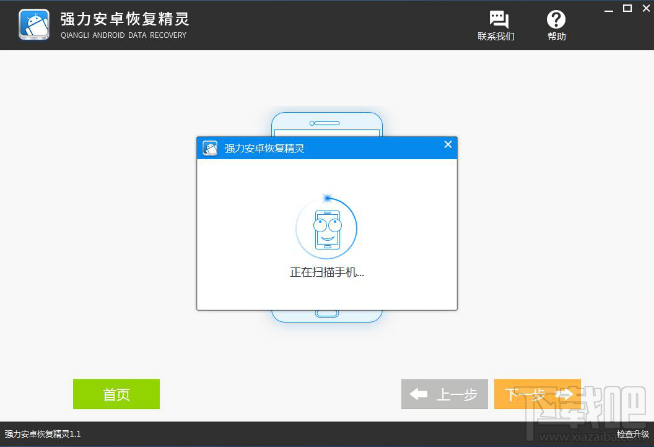The height and width of the screenshot is (447, 654).
Task: Click the Android recovery app logo icon
Action: [34, 25]
